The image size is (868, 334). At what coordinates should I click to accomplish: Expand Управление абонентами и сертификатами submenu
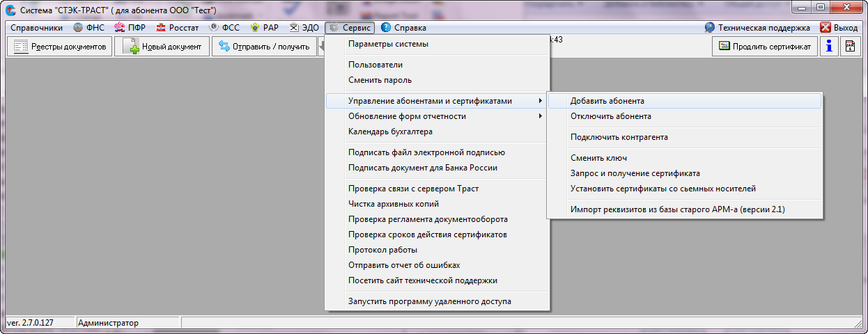(437, 101)
